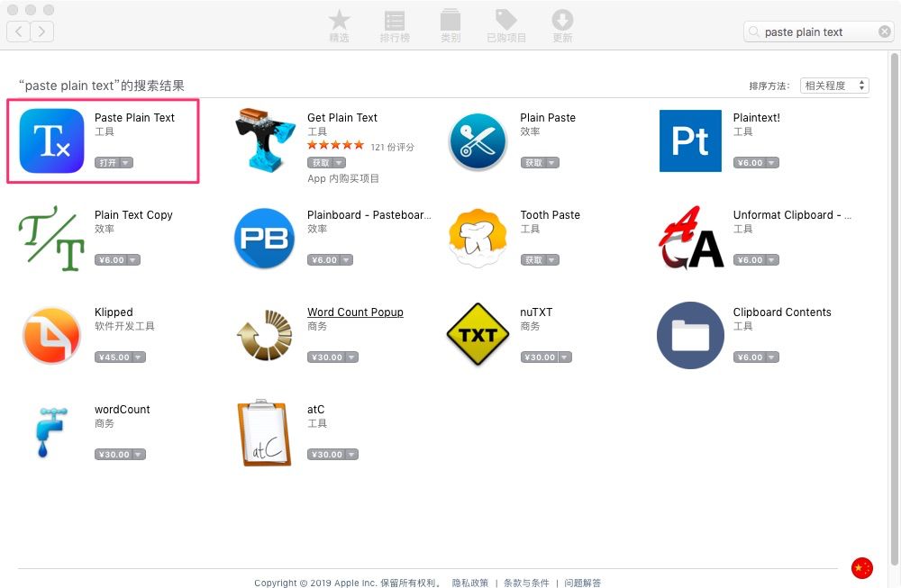
Task: Open the Plain Text Copy app icon
Action: [x=51, y=239]
